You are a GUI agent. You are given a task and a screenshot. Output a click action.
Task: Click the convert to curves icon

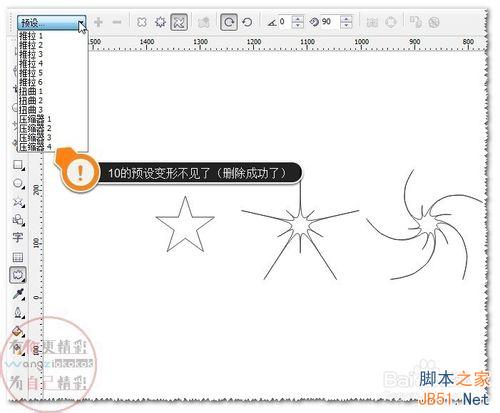[x=391, y=22]
